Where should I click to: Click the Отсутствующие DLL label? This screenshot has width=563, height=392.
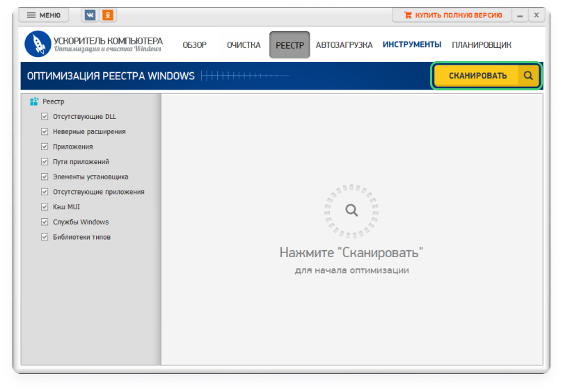pyautogui.click(x=84, y=117)
